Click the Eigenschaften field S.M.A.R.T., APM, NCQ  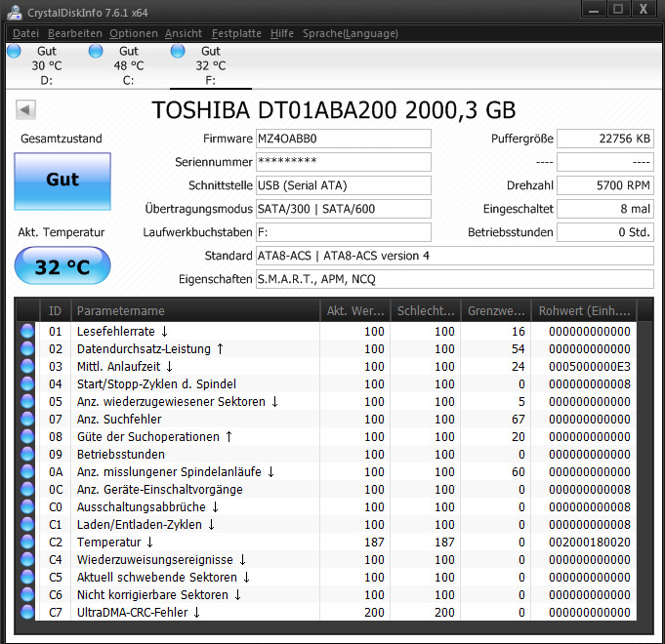[455, 279]
